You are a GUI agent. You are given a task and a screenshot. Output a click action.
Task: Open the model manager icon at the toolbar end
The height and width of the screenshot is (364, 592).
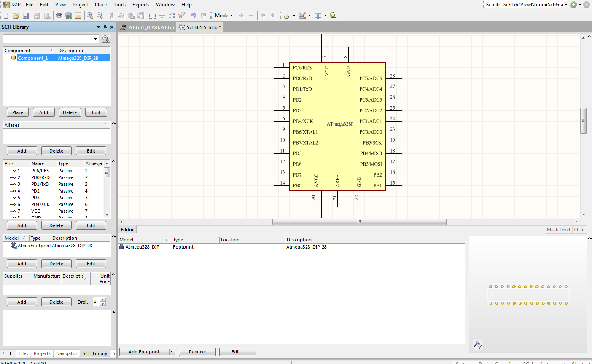tap(334, 16)
